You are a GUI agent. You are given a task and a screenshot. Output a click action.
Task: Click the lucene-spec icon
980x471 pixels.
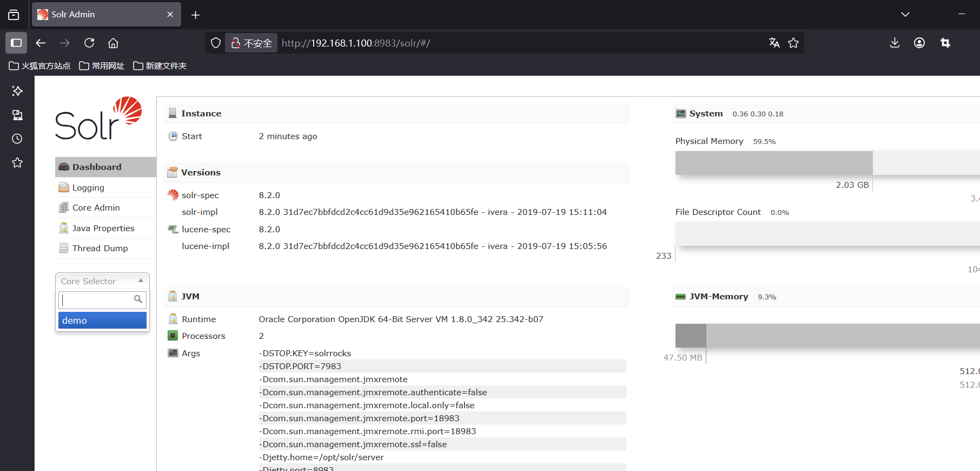click(x=173, y=229)
